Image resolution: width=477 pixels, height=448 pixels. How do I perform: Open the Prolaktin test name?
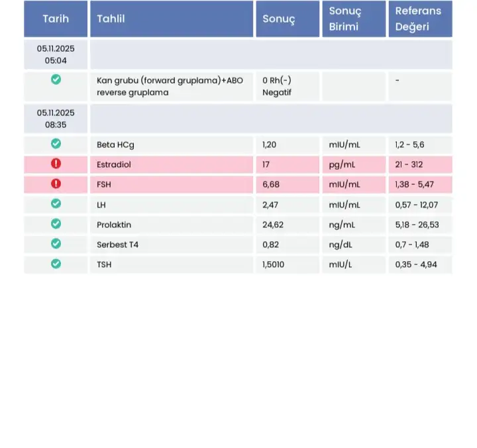coord(114,225)
